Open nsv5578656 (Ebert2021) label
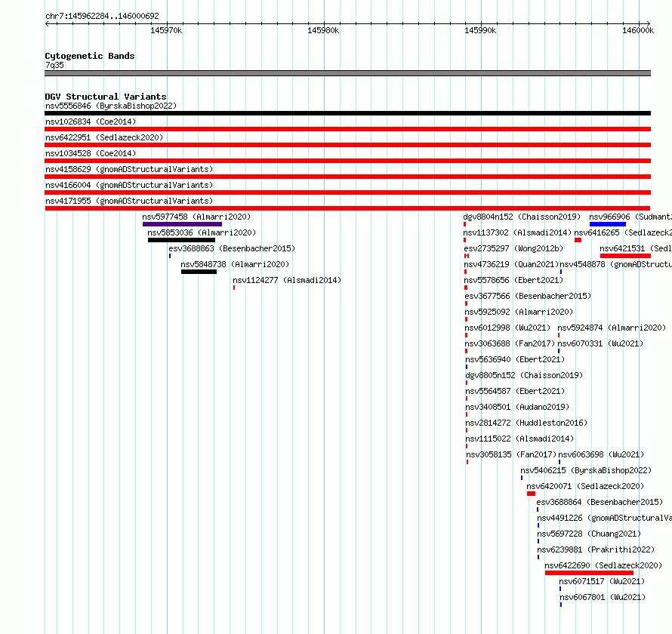 [x=513, y=280]
